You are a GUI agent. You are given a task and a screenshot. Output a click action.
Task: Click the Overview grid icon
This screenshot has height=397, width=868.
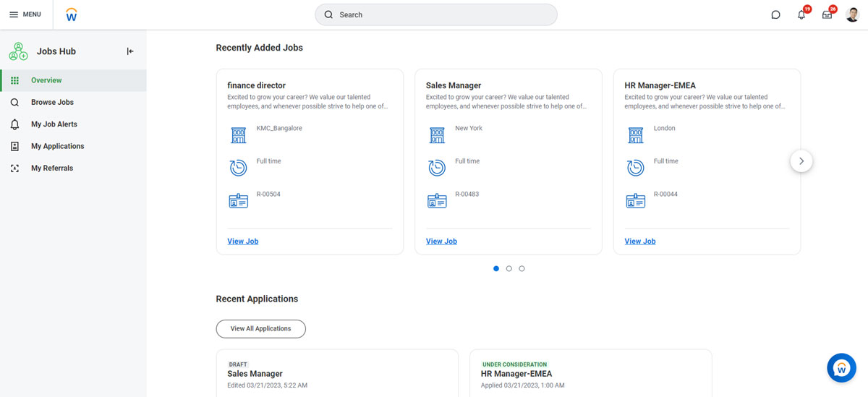(14, 80)
